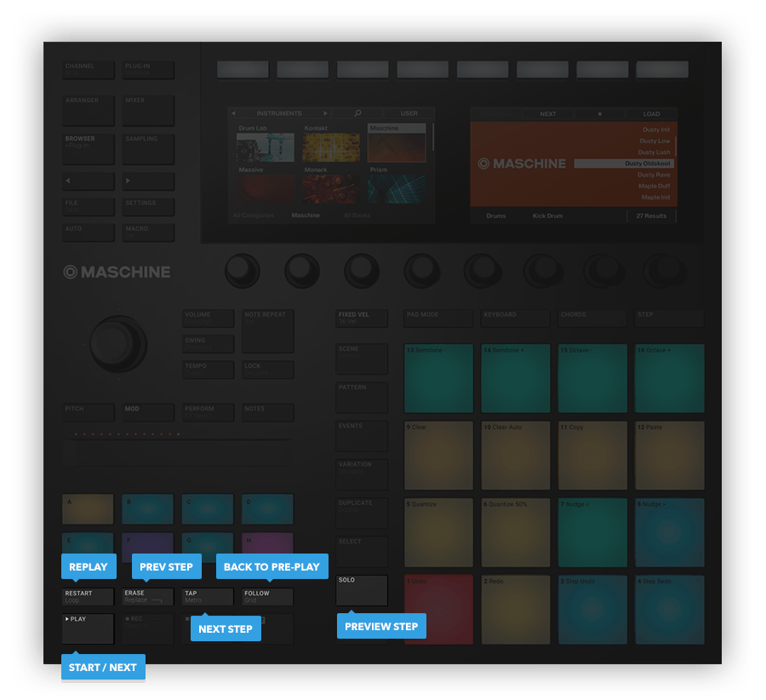Toggle the FIXED VEL button
The width and height of the screenshot is (766, 700).
pyautogui.click(x=362, y=318)
